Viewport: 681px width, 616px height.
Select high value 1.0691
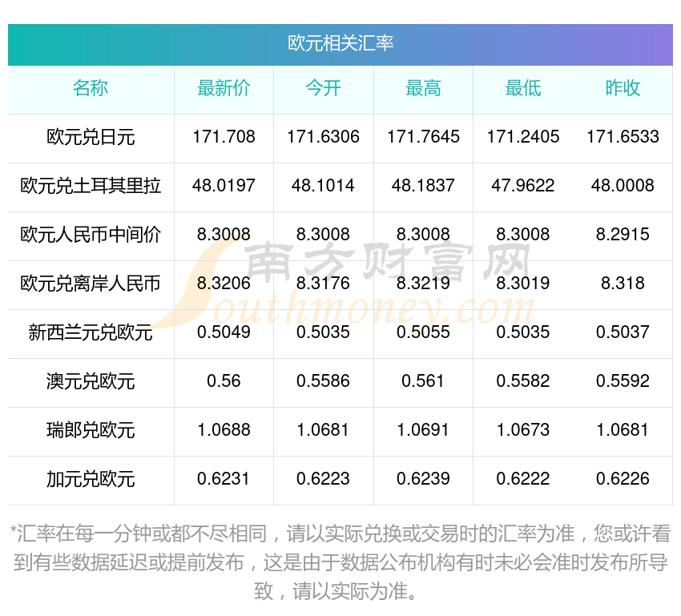pos(423,430)
